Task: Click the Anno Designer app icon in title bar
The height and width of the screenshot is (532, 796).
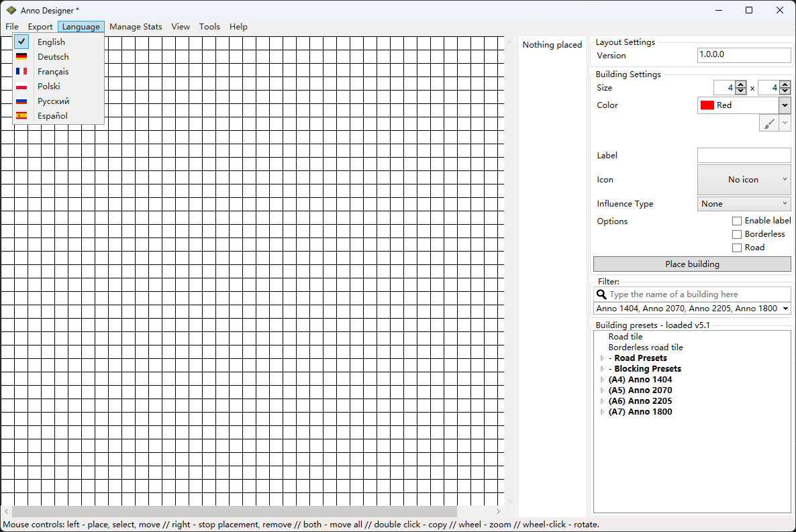Action: coord(11,10)
